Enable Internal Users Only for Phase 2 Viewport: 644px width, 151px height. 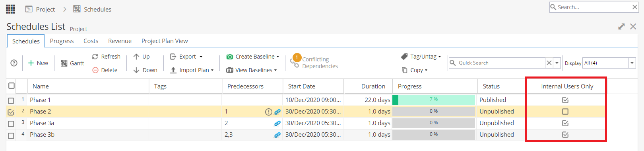coord(565,112)
